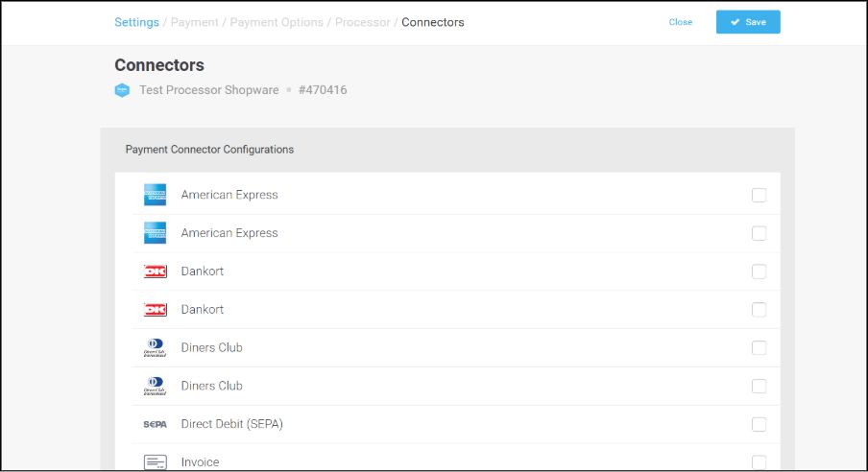Check the Direct Debit (SEPA) connector checkbox
The image size is (868, 472).
coord(759,425)
